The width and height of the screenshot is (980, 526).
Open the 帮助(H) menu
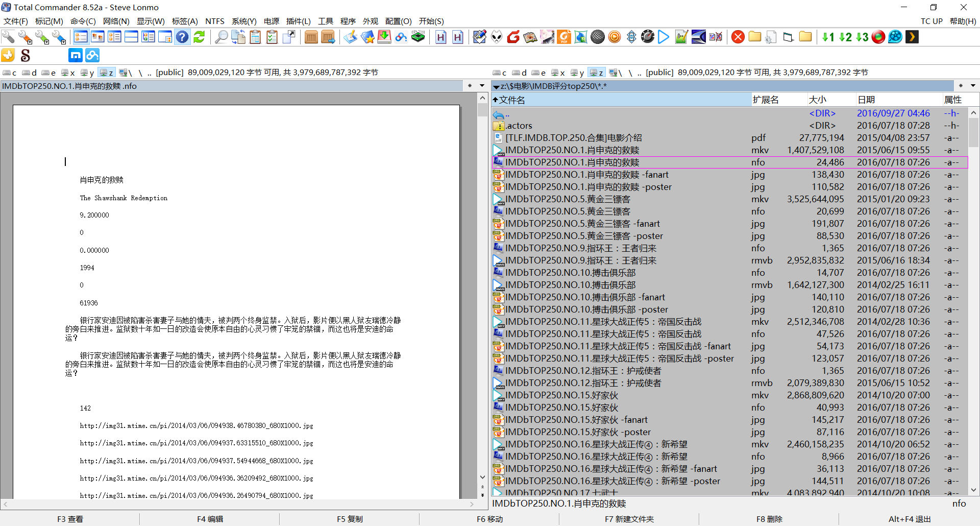click(963, 21)
